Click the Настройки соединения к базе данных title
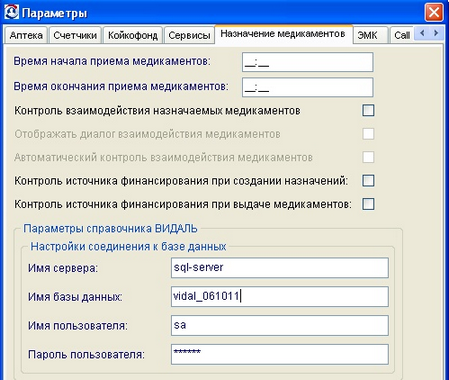Image resolution: width=449 pixels, height=380 pixels. 128,247
